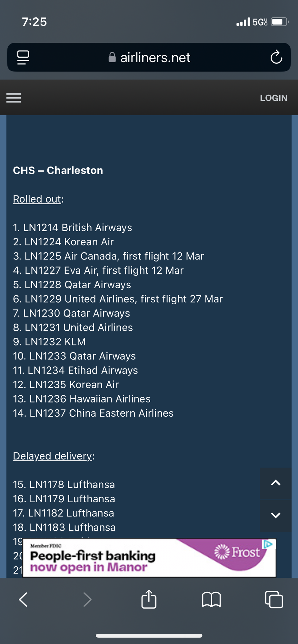Open the hamburger navigation menu

[14, 98]
